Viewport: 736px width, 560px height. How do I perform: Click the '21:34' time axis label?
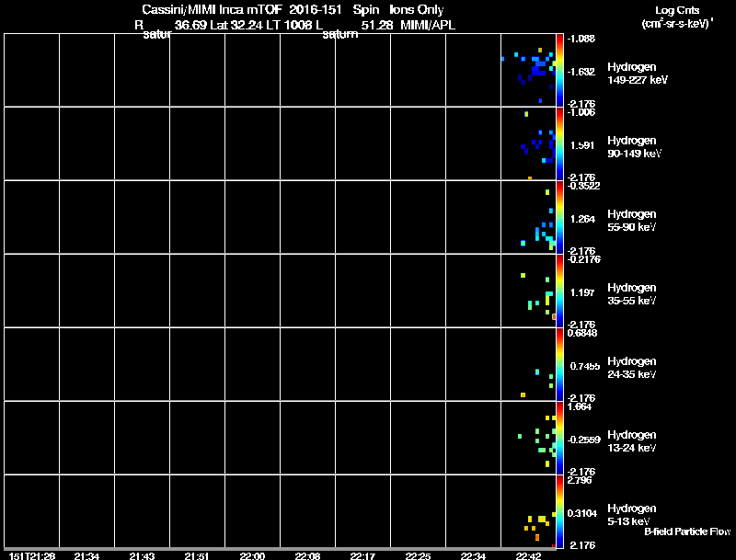(86, 556)
